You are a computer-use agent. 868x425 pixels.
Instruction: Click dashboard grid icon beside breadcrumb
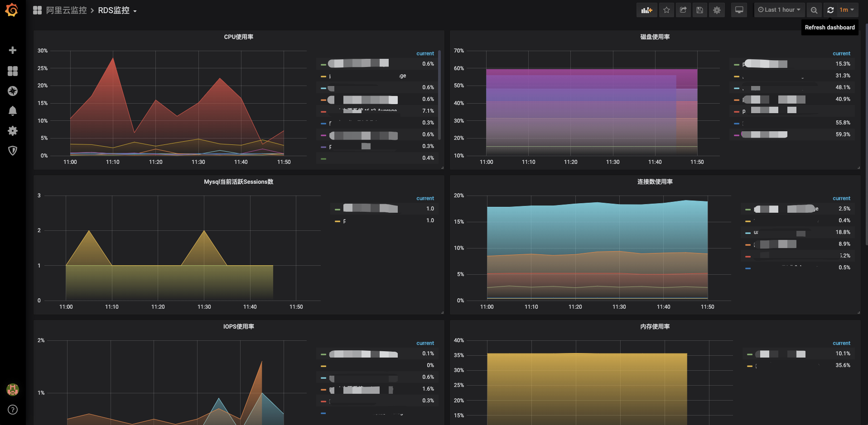point(37,10)
